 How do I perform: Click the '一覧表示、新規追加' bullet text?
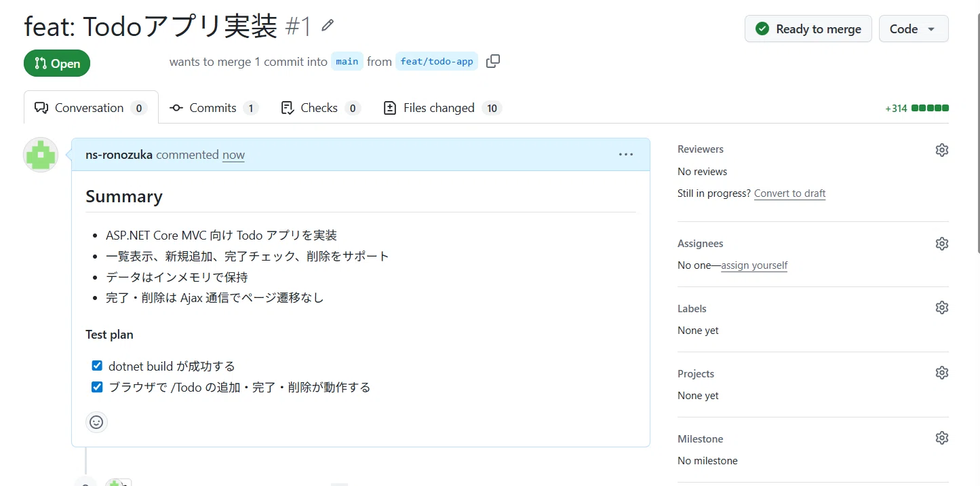click(248, 257)
